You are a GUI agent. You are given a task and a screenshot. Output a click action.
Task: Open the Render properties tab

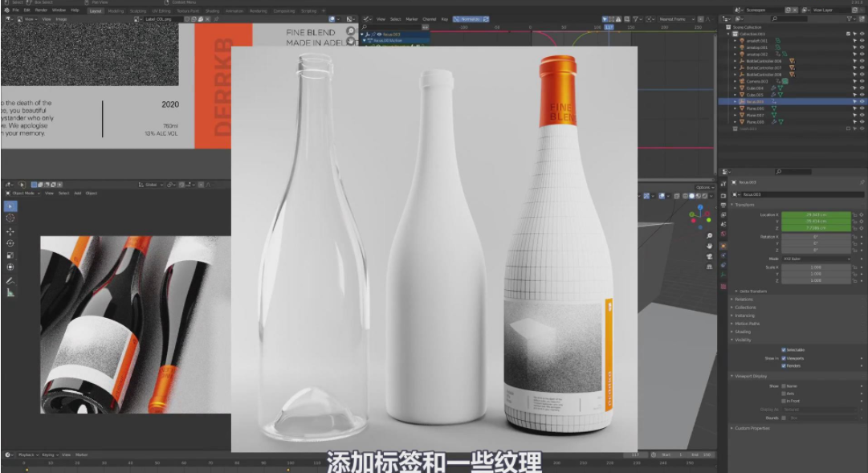pyautogui.click(x=723, y=196)
